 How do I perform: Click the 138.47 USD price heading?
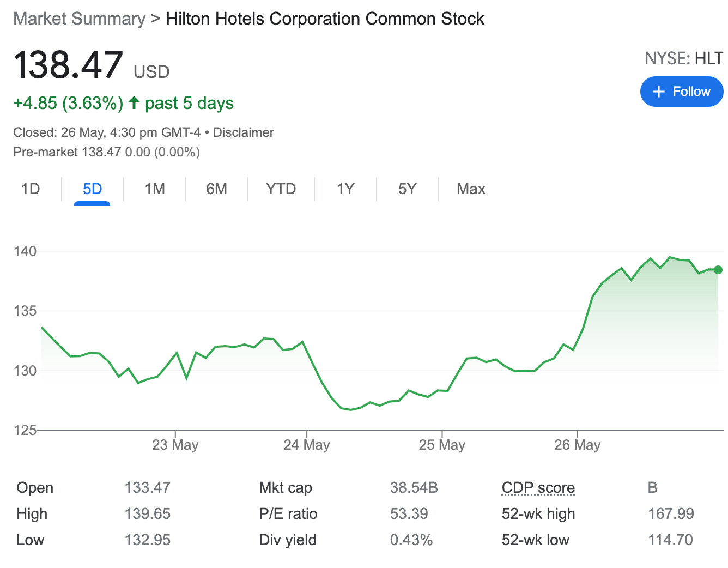pyautogui.click(x=92, y=65)
